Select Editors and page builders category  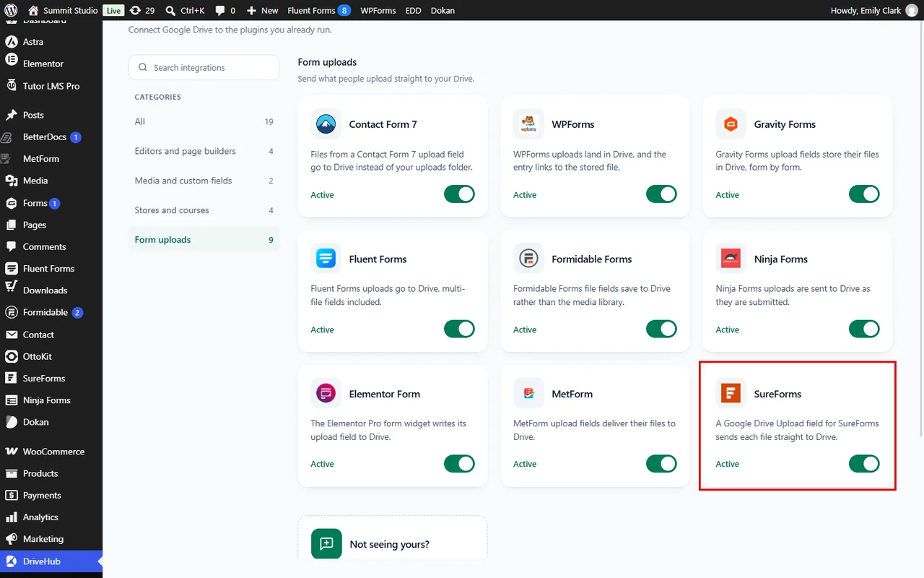(204, 151)
